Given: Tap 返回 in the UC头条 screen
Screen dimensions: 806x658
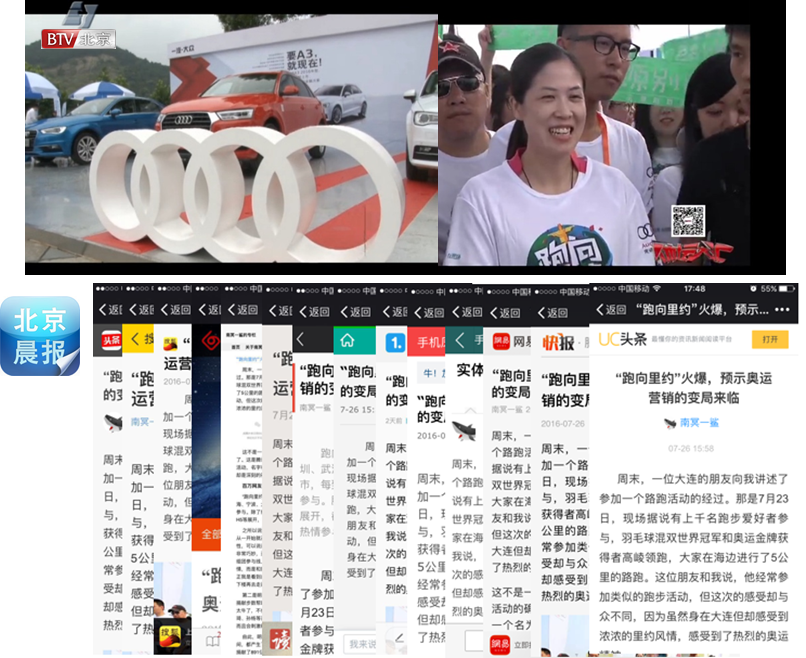Looking at the screenshot, I should click(611, 309).
